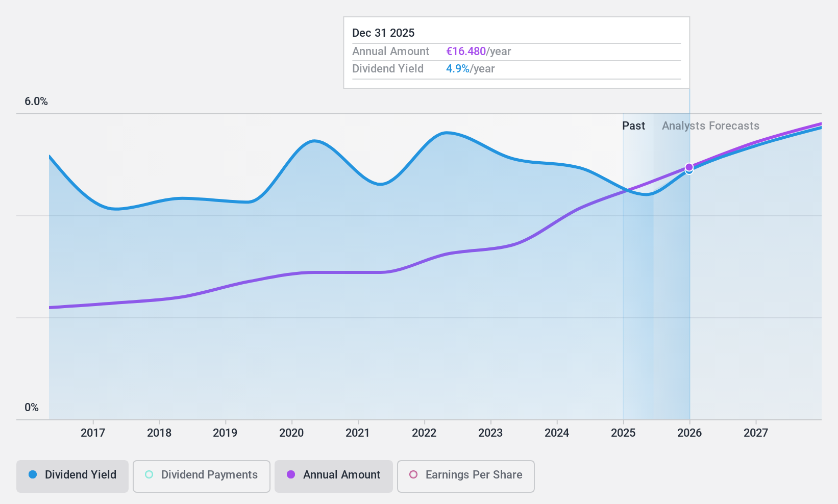Click the 6.0% y-axis label
The width and height of the screenshot is (838, 504).
click(x=36, y=102)
